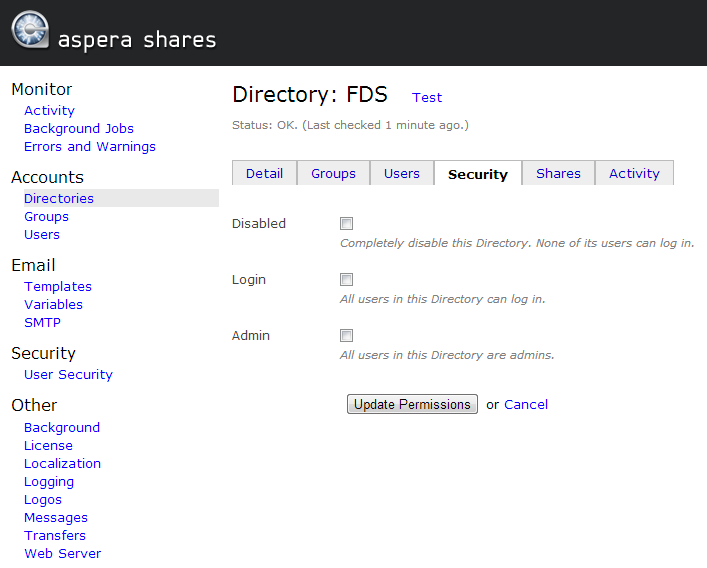Open the Activity tab of directory
Viewport: 707px width, 568px height.
click(634, 174)
